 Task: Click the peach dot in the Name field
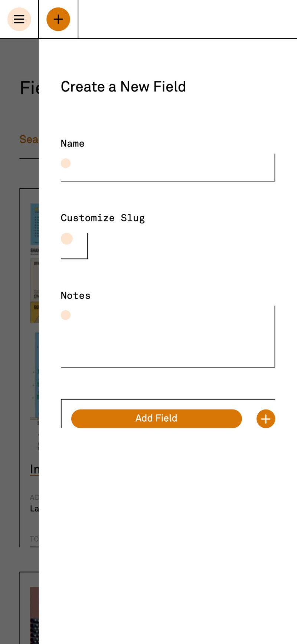tap(66, 163)
